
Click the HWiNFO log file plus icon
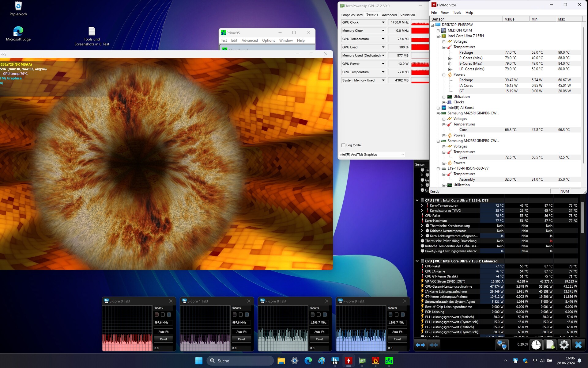(550, 345)
